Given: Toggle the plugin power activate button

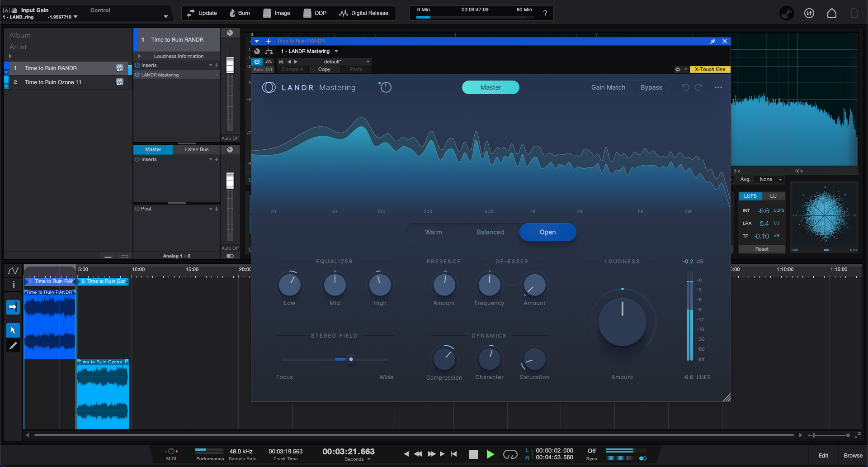Looking at the screenshot, I should point(257,62).
